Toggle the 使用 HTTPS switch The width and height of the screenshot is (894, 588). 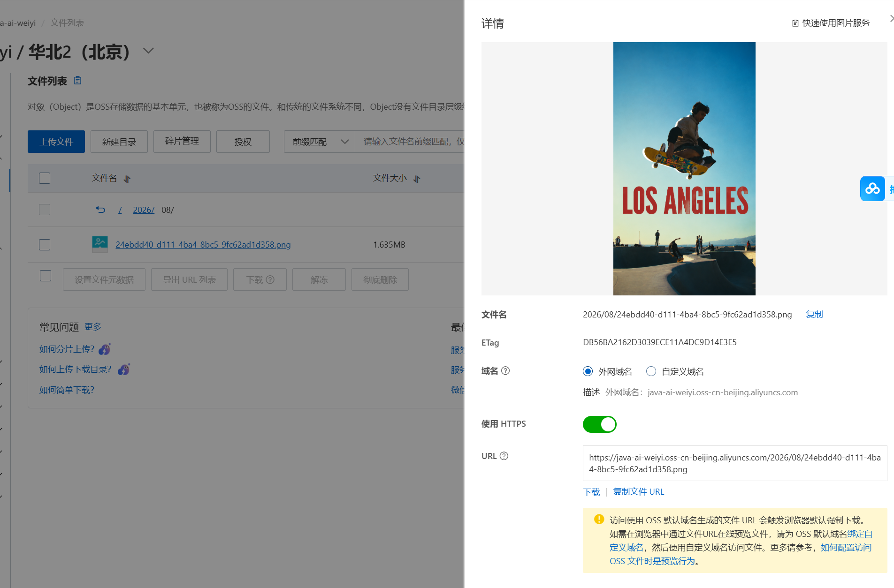[x=600, y=424]
